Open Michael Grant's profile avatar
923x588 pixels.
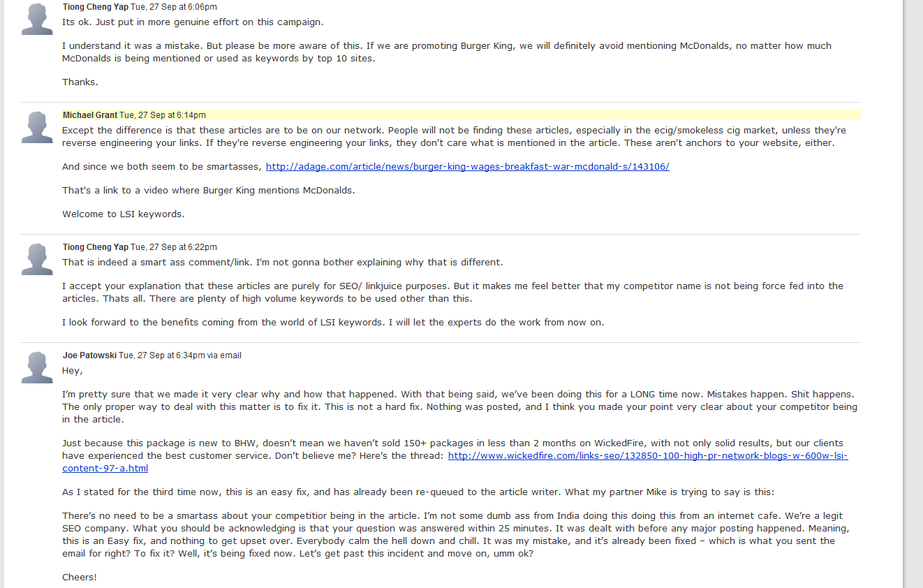[x=37, y=127]
